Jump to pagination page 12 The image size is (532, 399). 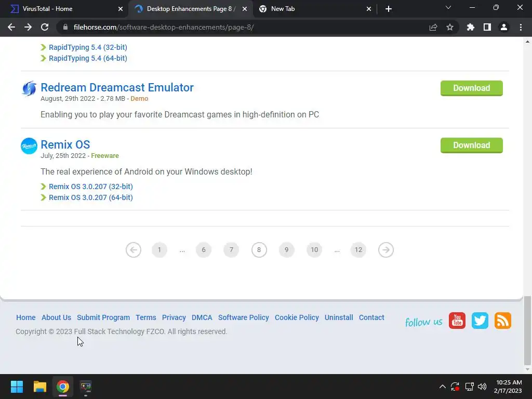click(x=358, y=250)
